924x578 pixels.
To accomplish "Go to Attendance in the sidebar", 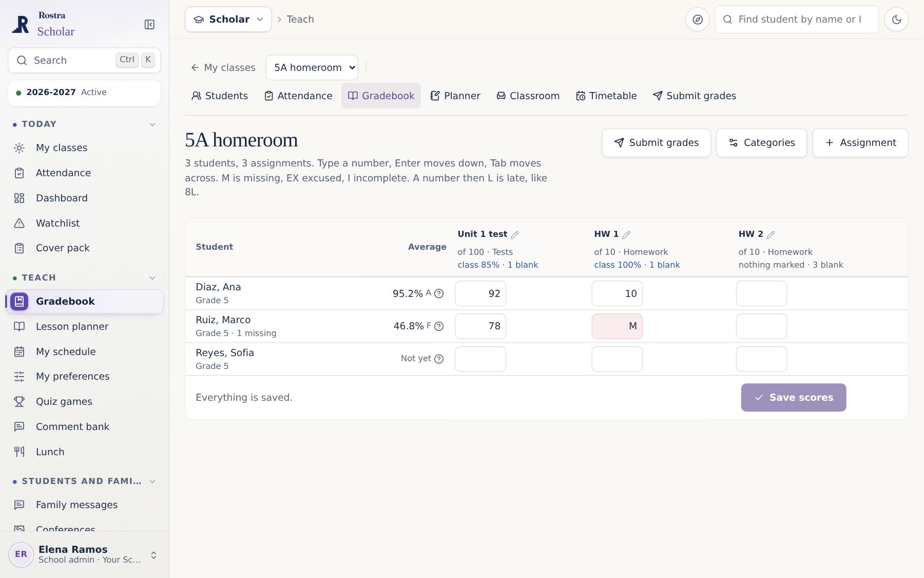I will click(84, 173).
